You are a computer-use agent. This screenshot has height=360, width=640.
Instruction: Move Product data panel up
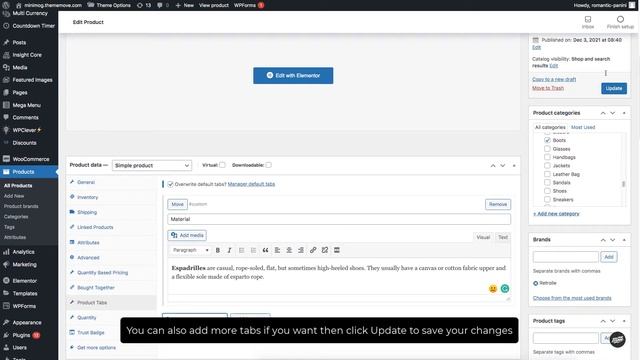[493, 165]
